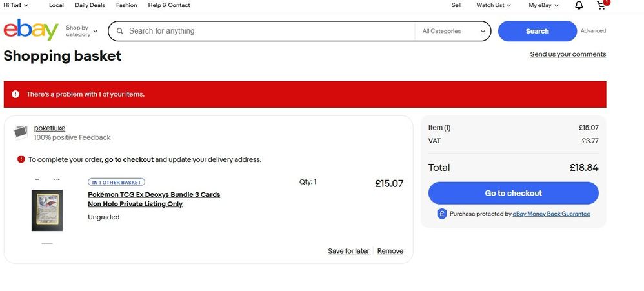Image resolution: width=644 pixels, height=291 pixels.
Task: Expand the Shop by category menu
Action: pyautogui.click(x=81, y=31)
